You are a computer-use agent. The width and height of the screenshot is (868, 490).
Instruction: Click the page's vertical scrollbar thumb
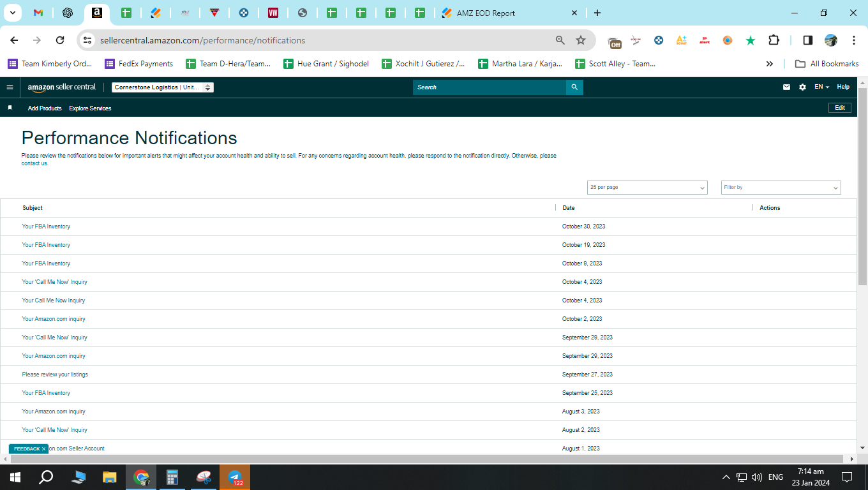point(862,185)
